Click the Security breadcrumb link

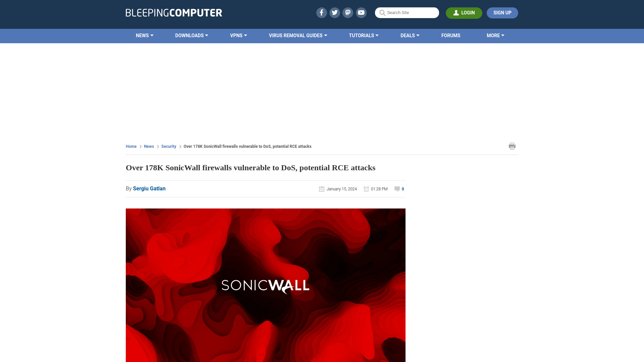pos(168,146)
